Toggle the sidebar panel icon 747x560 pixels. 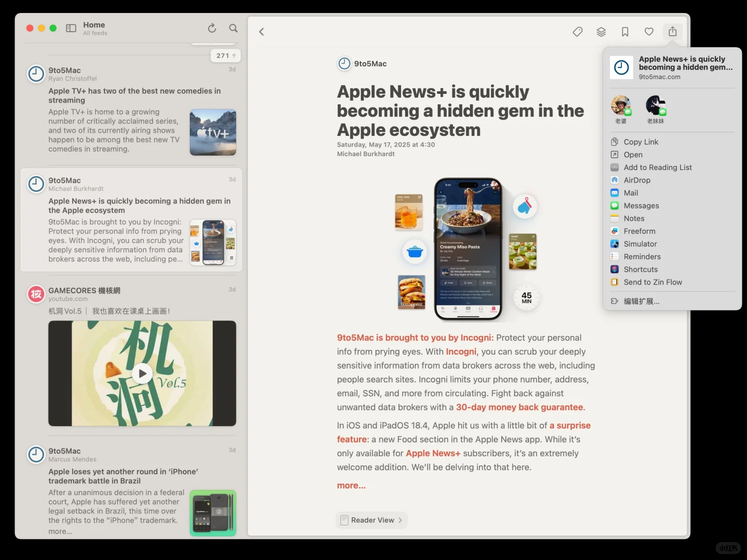click(x=71, y=28)
